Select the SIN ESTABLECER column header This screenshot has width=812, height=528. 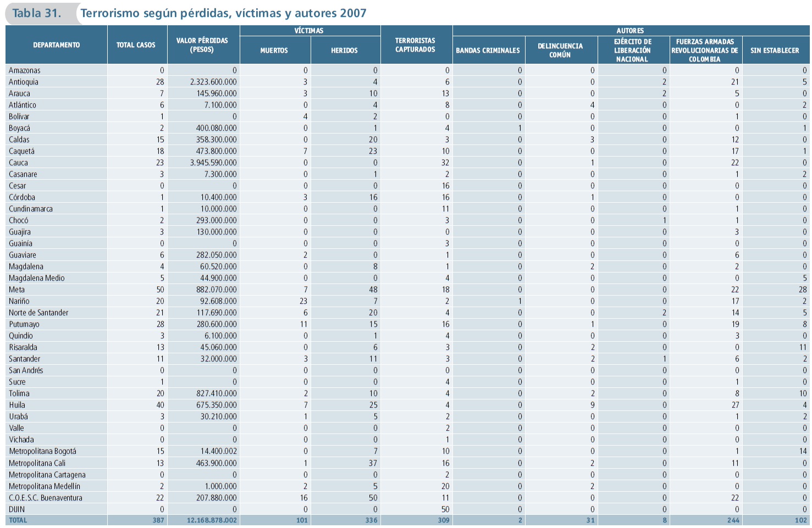(775, 51)
